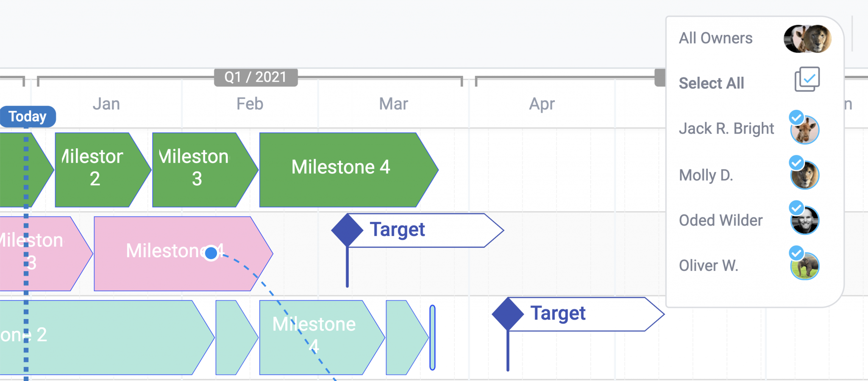Click the Q1 / 2021 quarter label
This screenshot has width=868, height=381.
pyautogui.click(x=256, y=77)
